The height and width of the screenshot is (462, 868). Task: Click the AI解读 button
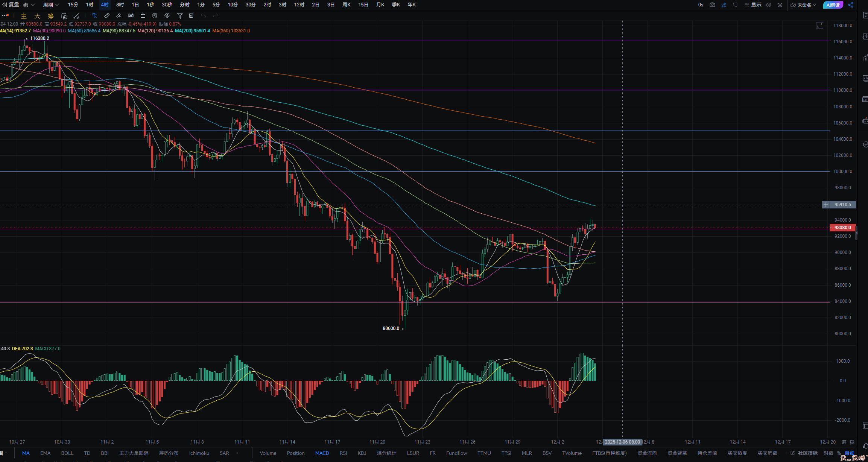(x=833, y=5)
